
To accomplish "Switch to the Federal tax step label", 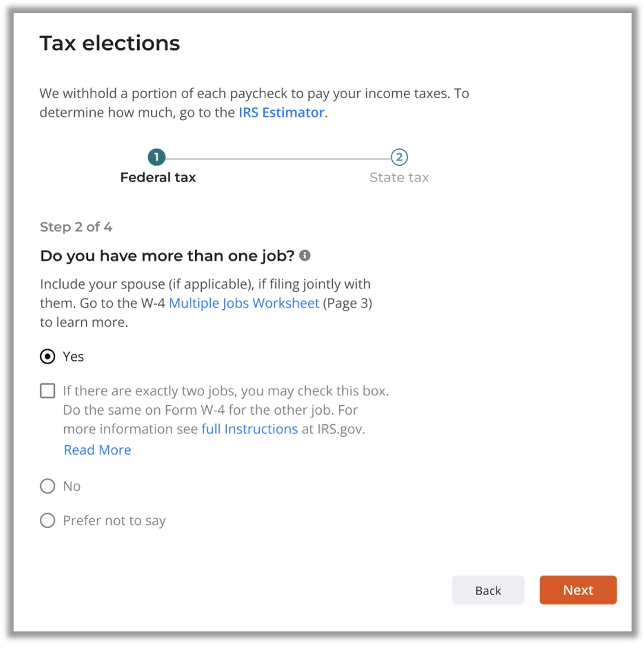I will tap(158, 178).
